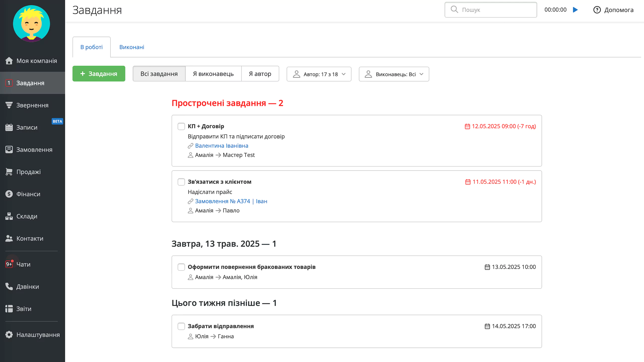This screenshot has height=362, width=644.
Task: Click the Амалія → Павло assignment
Action: coord(214,210)
